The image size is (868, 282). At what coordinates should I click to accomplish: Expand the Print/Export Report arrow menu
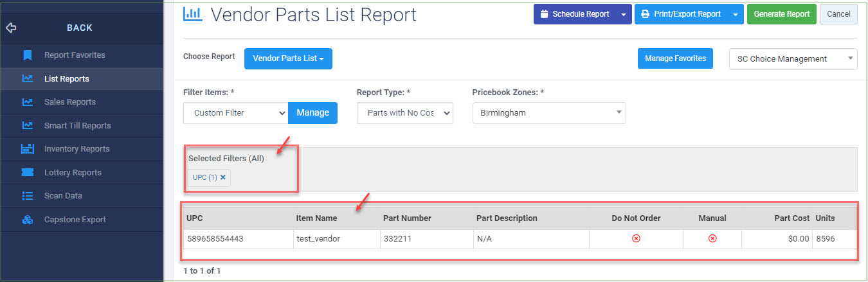tap(735, 14)
